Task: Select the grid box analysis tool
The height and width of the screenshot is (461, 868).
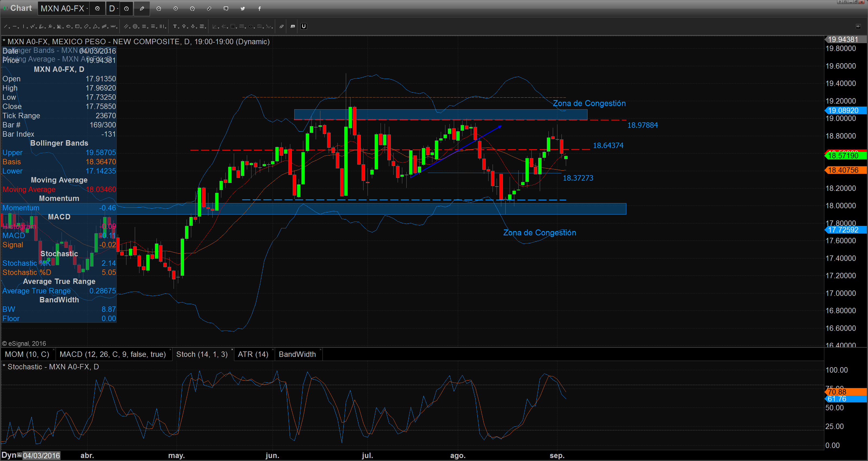Action: [x=233, y=26]
